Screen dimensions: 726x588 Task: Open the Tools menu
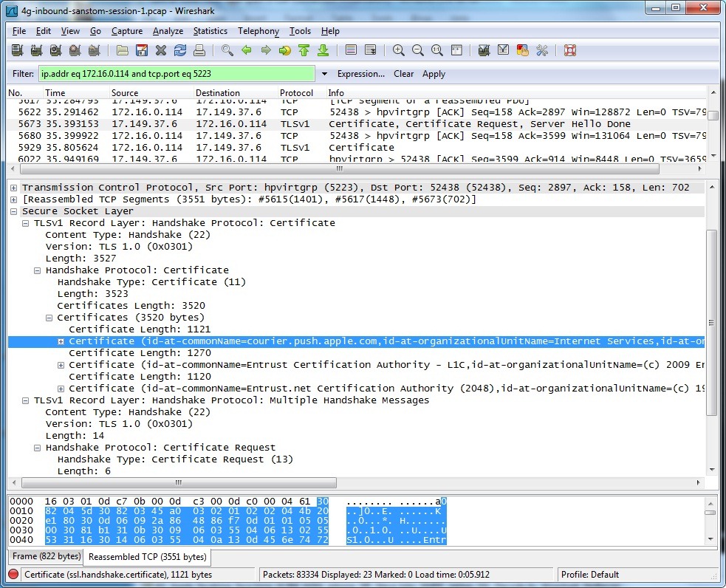pos(300,31)
